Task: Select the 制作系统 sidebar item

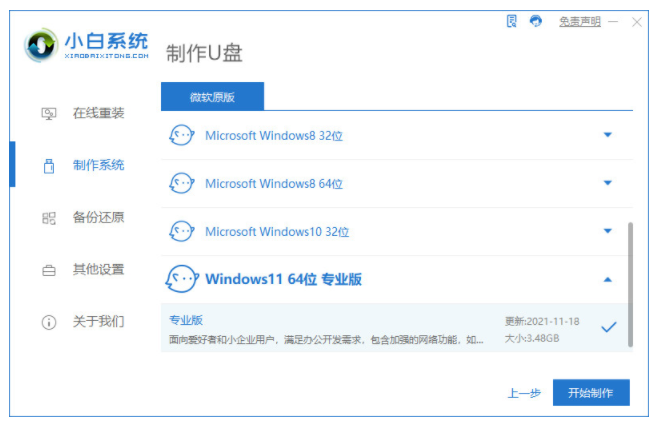Action: pyautogui.click(x=98, y=165)
